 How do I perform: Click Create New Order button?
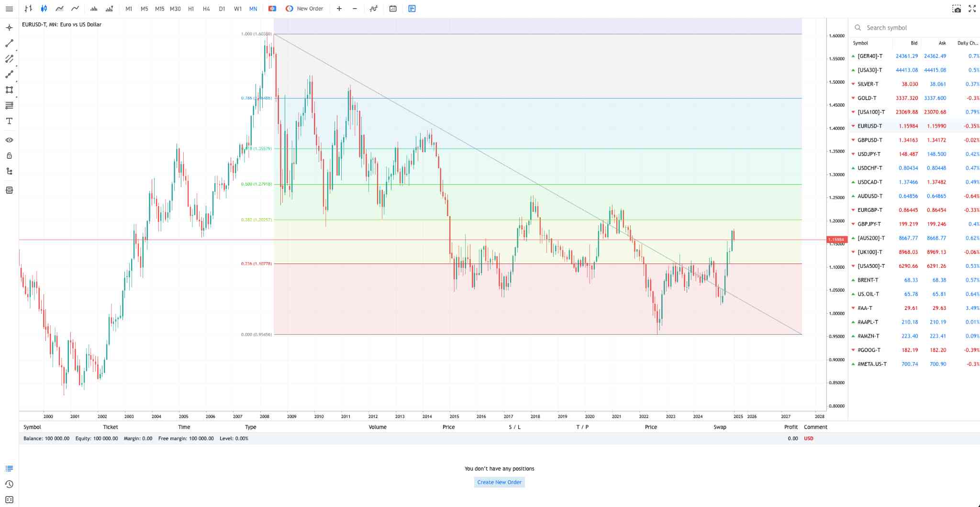tap(499, 482)
